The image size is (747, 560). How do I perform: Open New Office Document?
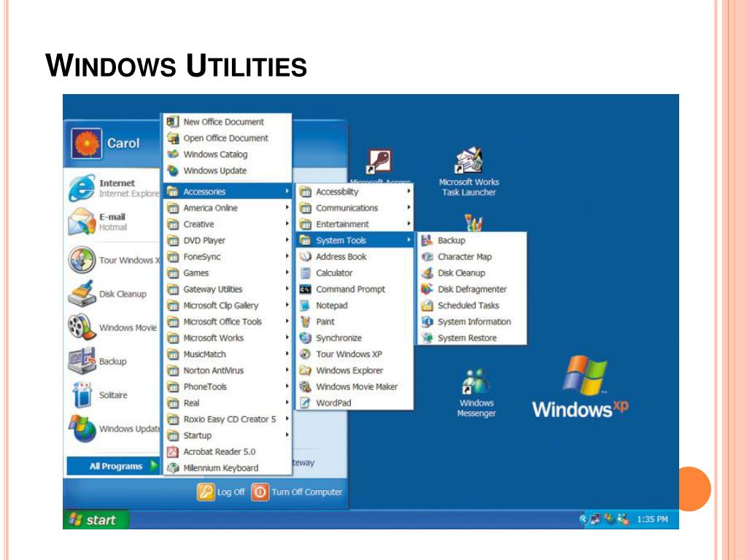point(228,122)
